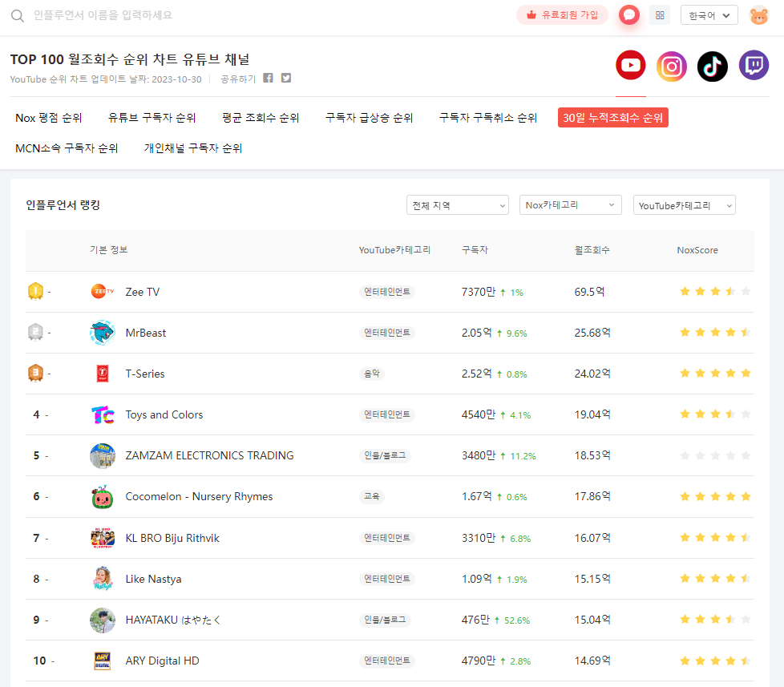This screenshot has height=687, width=784.
Task: Click the silver rank 2 medal
Action: coord(35,332)
